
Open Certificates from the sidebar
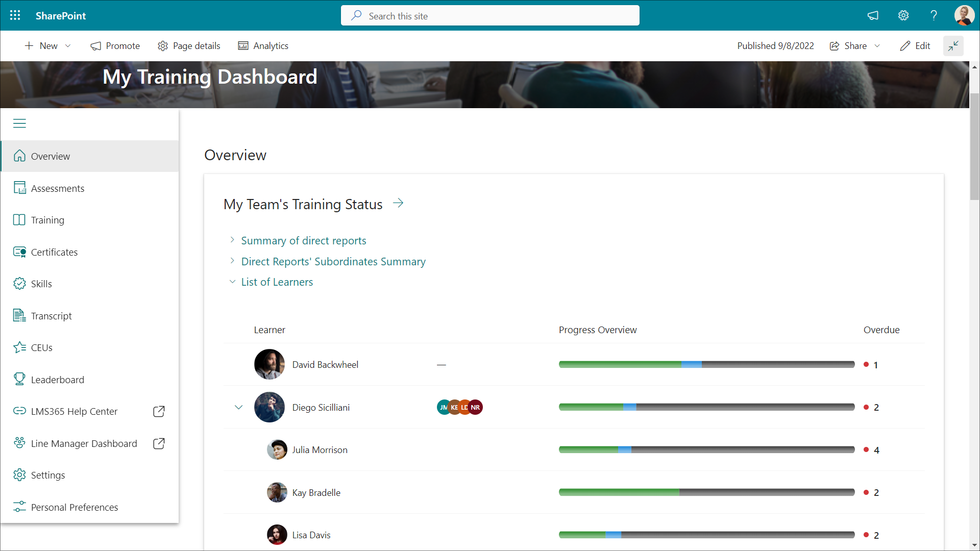click(54, 252)
